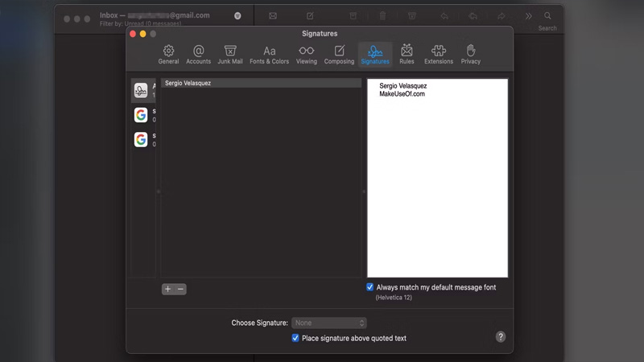Open Fonts & Colors settings
Viewport: 644px width, 362px height.
coord(269,55)
